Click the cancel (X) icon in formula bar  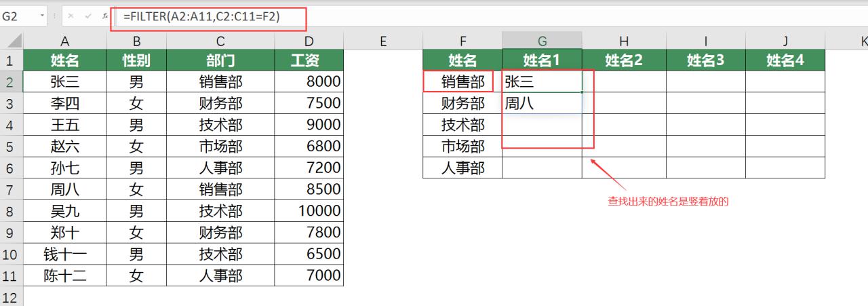click(x=71, y=16)
